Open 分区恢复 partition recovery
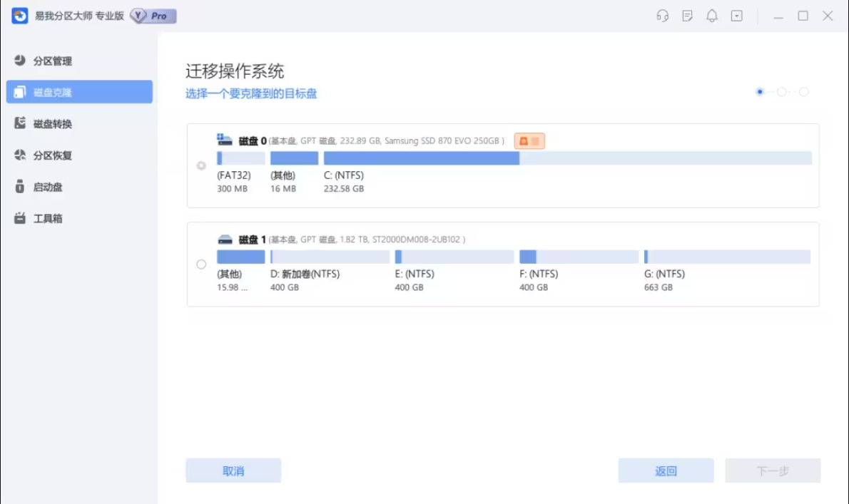 tap(52, 155)
